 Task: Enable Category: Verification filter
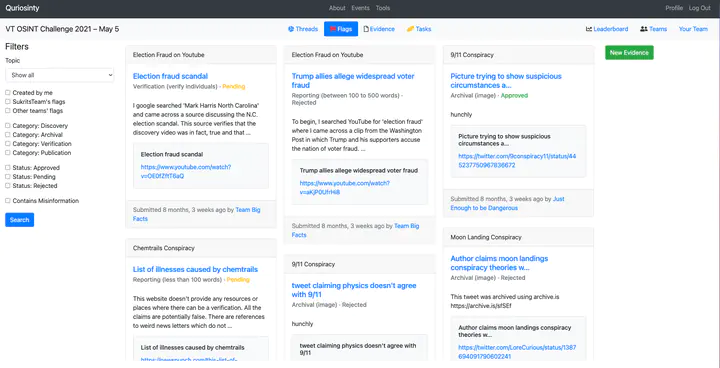pyautogui.click(x=8, y=144)
